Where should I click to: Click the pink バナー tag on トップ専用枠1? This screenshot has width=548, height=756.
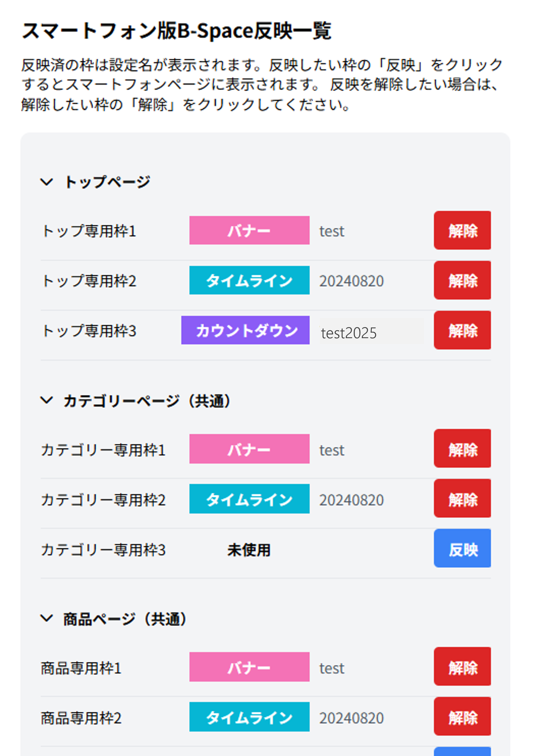click(249, 230)
